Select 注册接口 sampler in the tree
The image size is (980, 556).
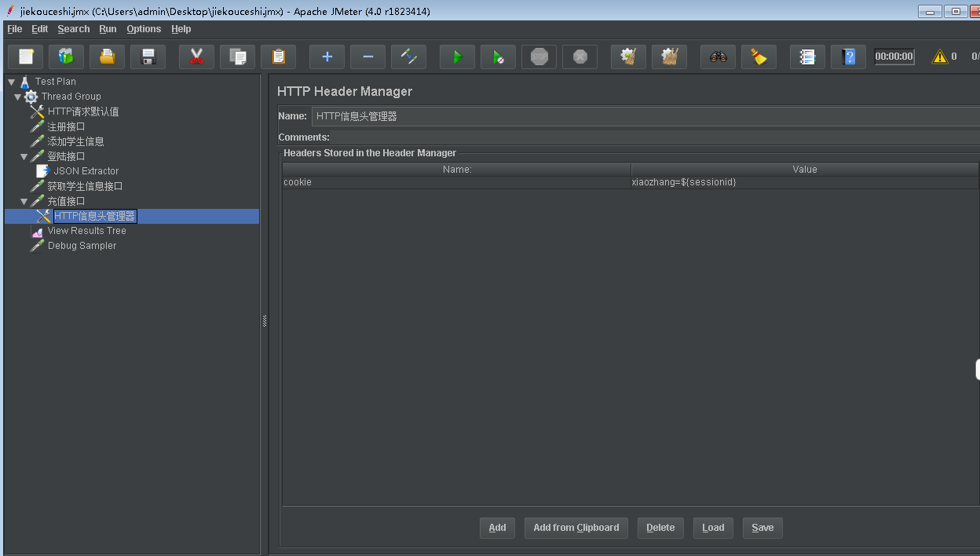point(66,126)
